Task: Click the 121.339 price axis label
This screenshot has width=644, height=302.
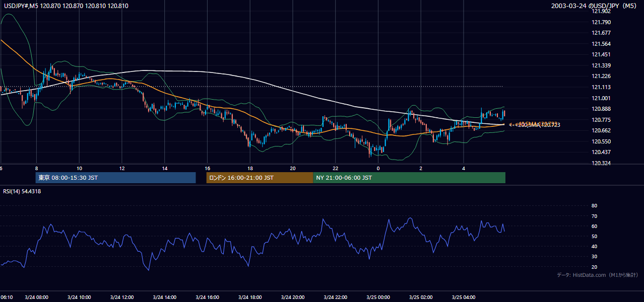Action: (601, 65)
